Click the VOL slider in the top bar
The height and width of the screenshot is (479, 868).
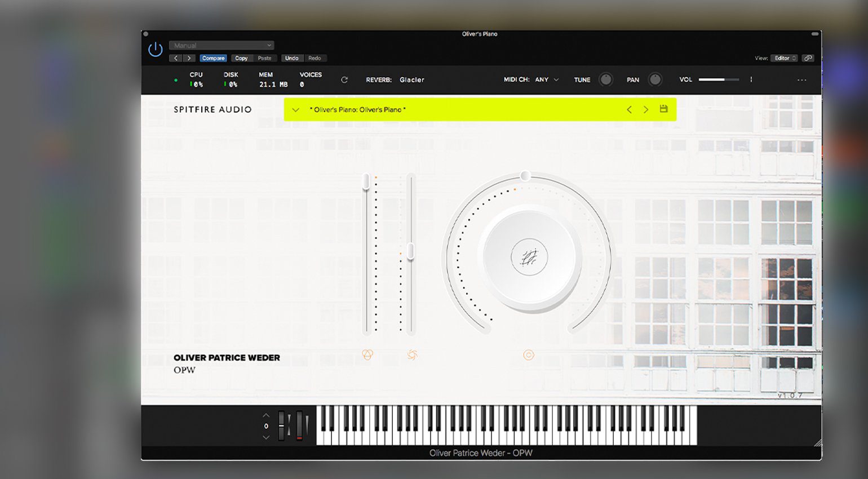tap(718, 79)
